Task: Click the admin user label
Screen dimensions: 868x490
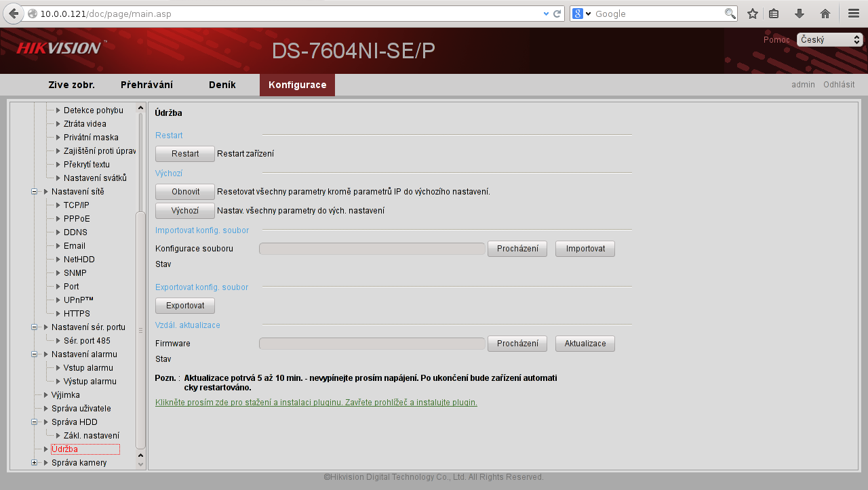Action: click(803, 85)
